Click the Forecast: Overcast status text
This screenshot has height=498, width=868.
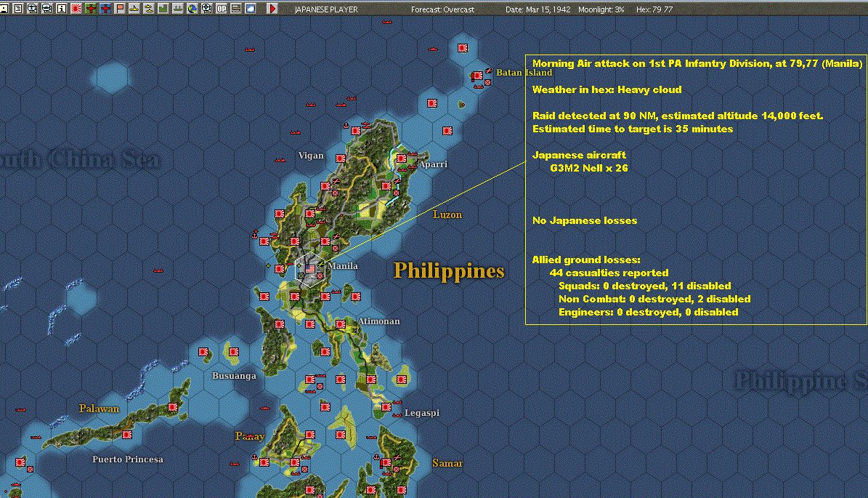(443, 9)
